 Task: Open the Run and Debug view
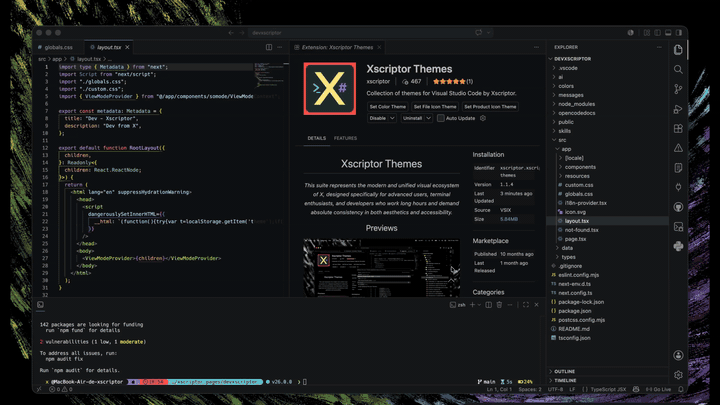(x=678, y=109)
